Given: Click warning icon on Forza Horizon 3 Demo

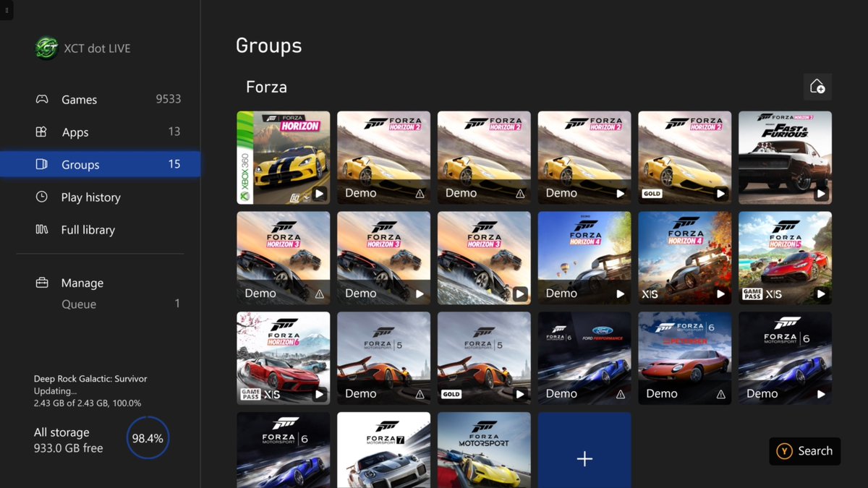Looking at the screenshot, I should [319, 294].
